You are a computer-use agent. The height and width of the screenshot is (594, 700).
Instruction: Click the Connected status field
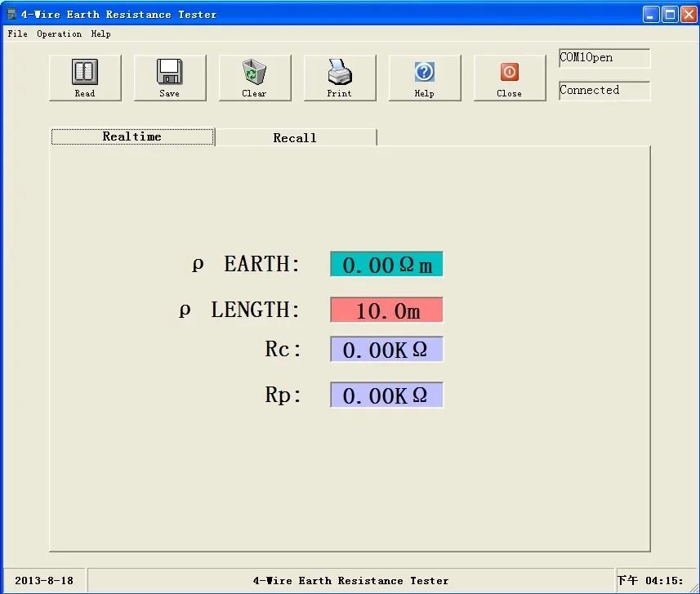[604, 91]
